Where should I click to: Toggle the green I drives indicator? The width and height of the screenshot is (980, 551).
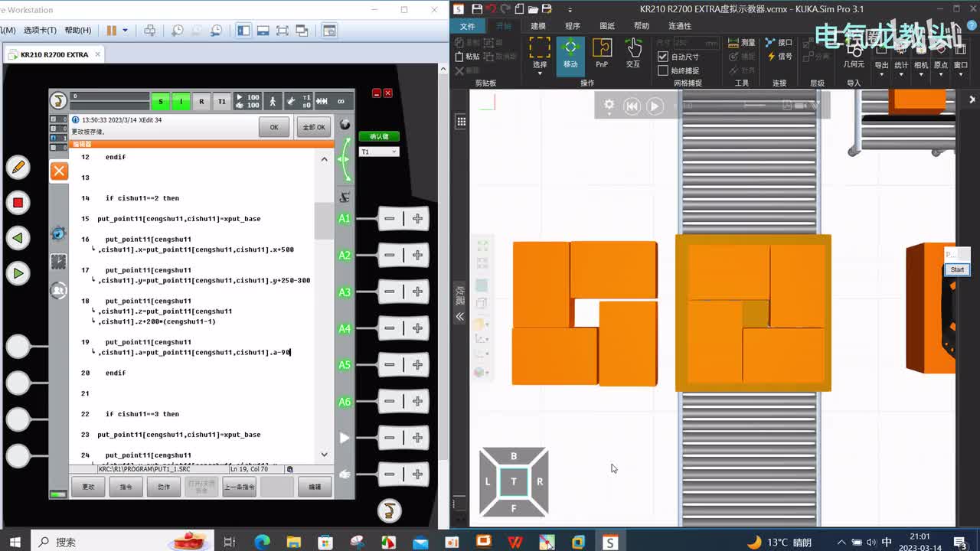point(181,101)
